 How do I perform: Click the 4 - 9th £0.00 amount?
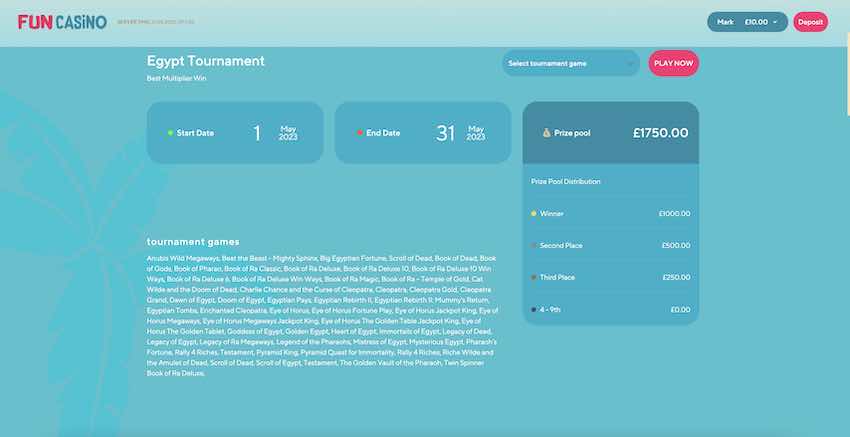680,310
